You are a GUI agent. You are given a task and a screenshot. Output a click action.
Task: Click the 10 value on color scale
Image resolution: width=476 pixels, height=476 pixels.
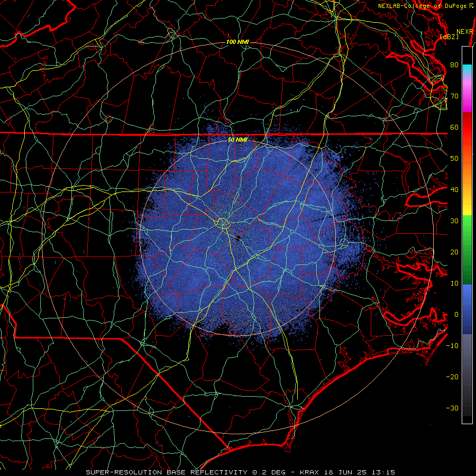click(x=454, y=283)
